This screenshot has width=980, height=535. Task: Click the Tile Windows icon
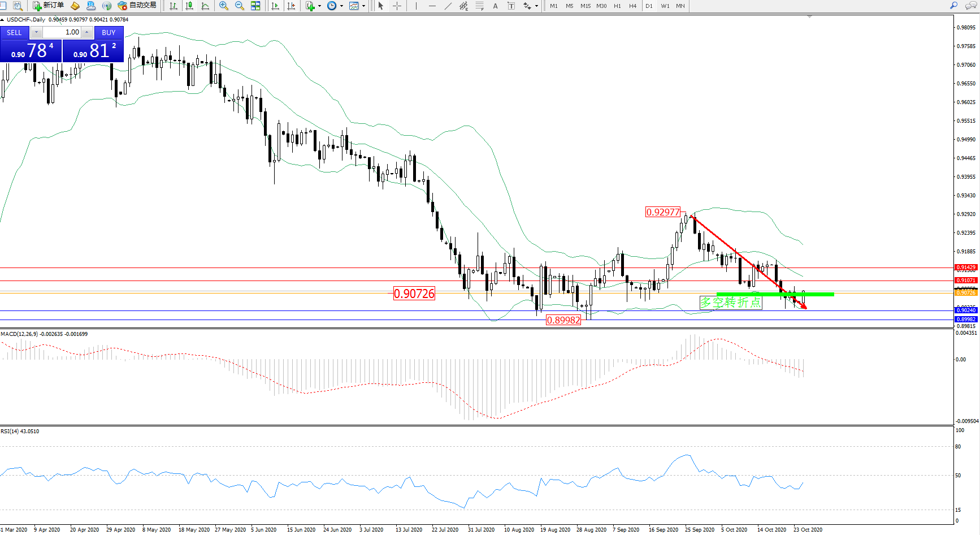[255, 6]
